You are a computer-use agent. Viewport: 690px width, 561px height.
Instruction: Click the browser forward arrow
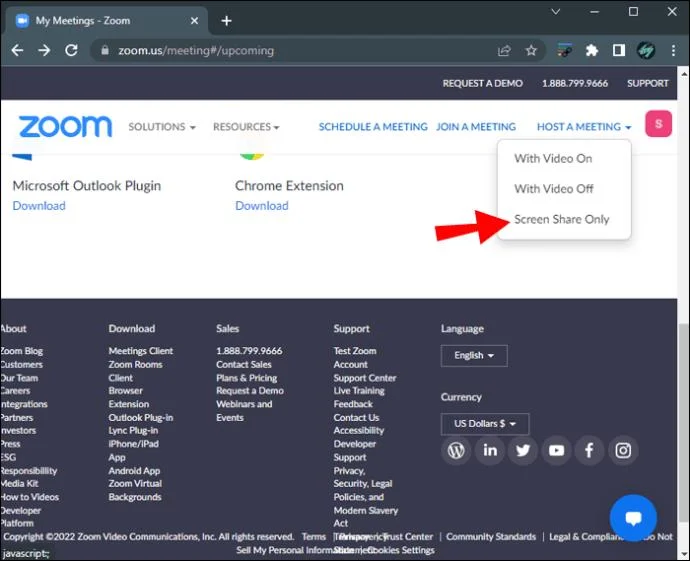[44, 50]
